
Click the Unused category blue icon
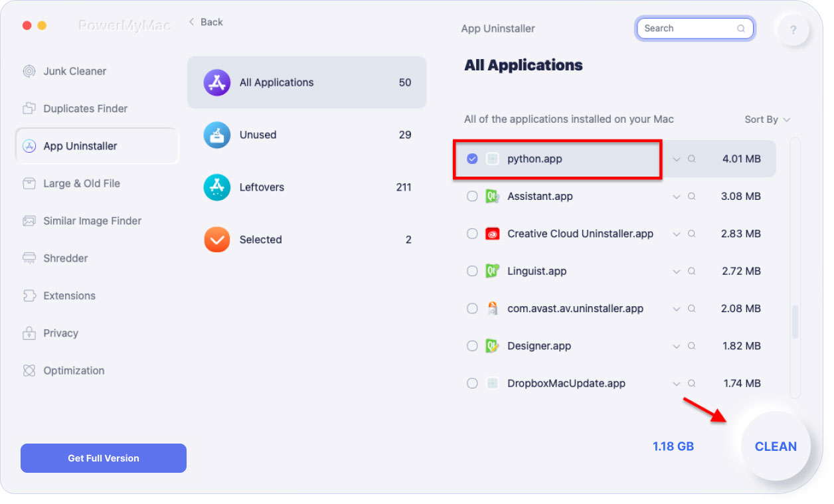(x=217, y=135)
